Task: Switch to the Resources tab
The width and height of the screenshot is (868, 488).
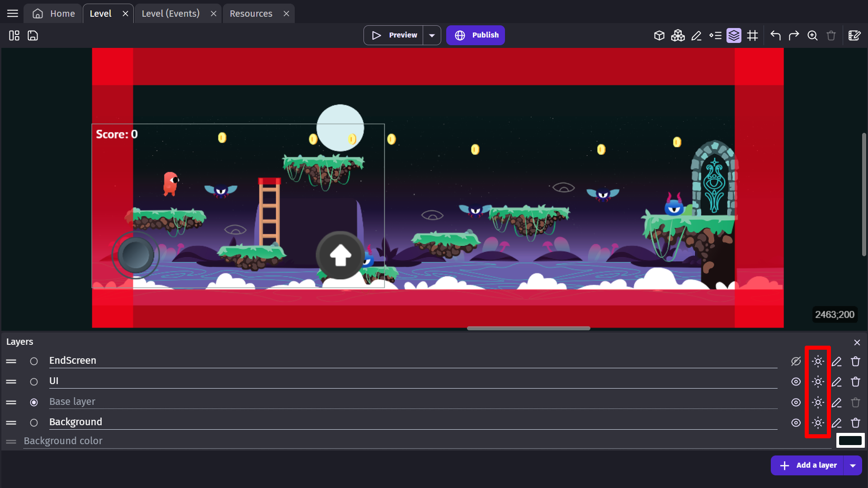Action: pos(251,14)
